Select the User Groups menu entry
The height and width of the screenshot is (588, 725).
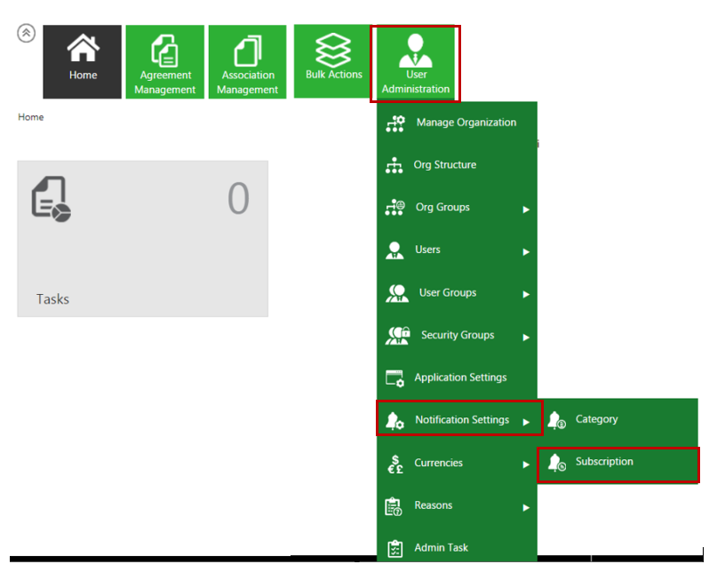coord(447,293)
